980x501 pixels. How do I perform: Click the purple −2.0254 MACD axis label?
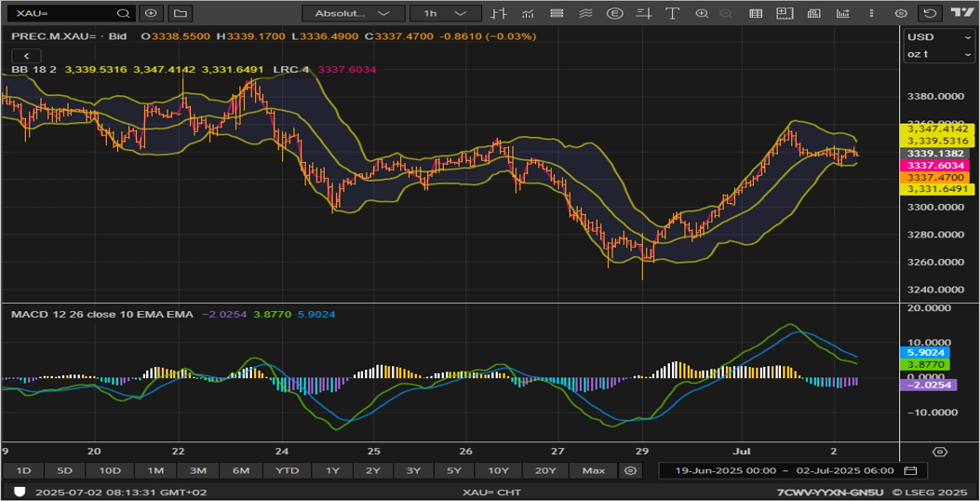pos(928,386)
